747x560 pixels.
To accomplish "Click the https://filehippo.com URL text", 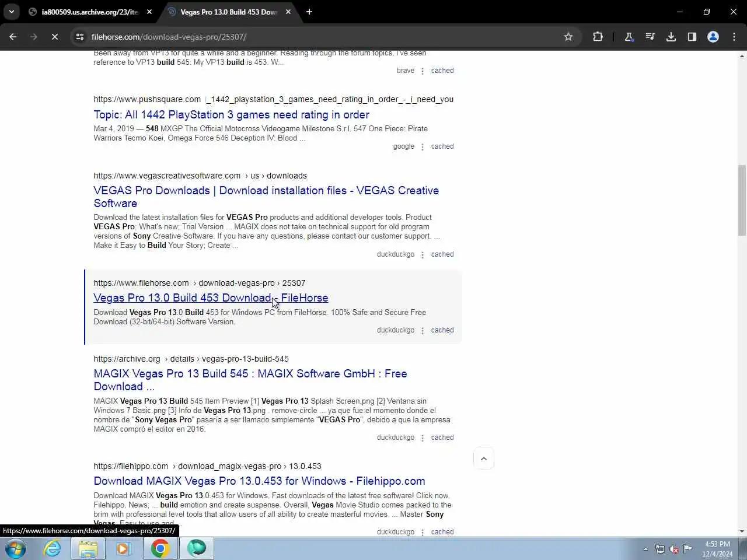I will tap(131, 466).
